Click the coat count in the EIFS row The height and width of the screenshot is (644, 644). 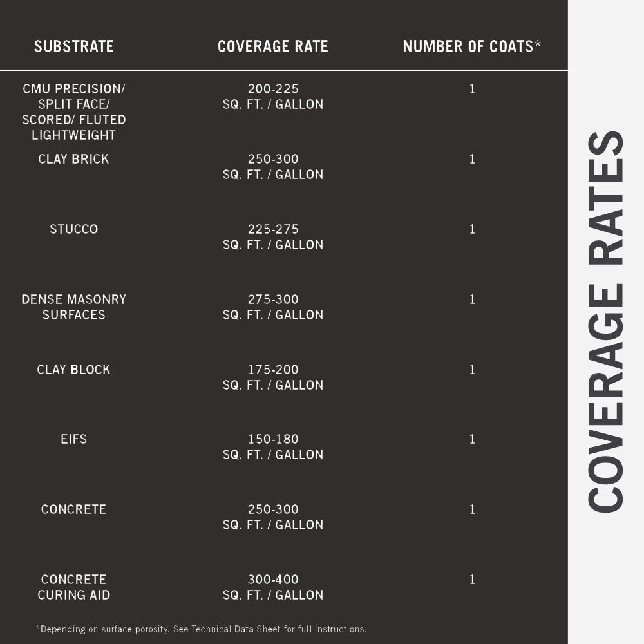(x=472, y=439)
